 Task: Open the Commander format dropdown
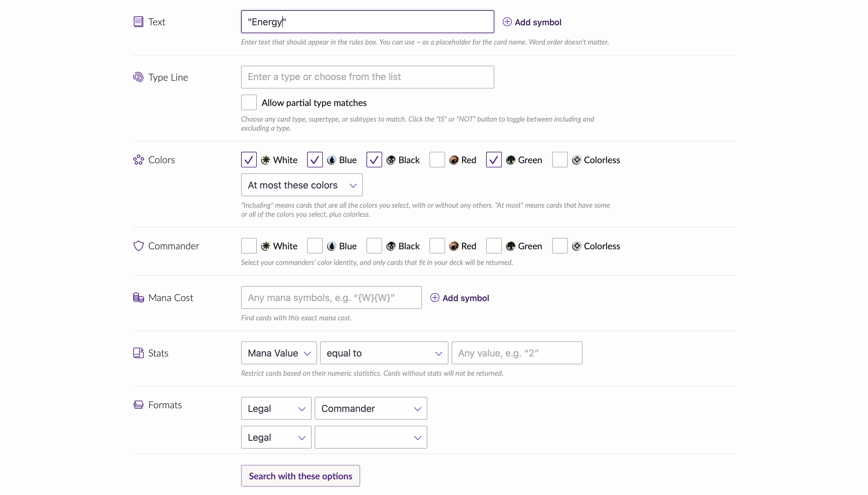370,409
